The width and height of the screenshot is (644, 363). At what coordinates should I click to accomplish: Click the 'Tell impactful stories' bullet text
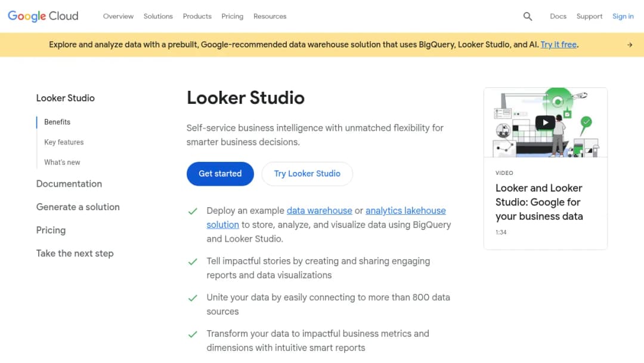coord(318,268)
